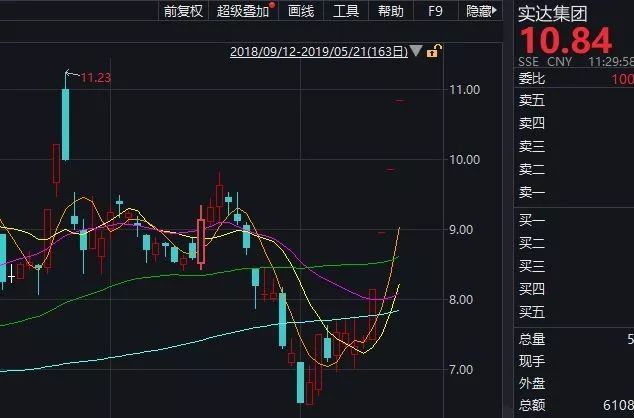Click the 实达集团 stock name
This screenshot has width=634, height=418.
(552, 14)
